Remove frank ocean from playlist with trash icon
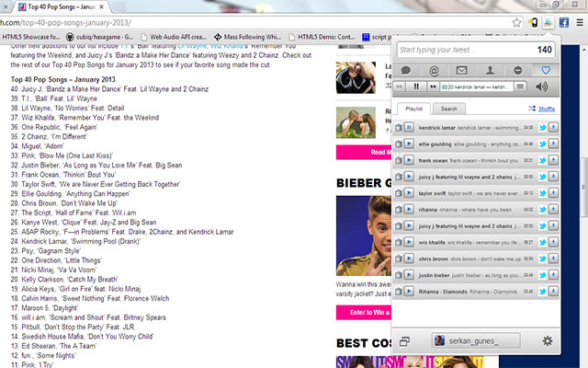The image size is (588, 368). coord(398,161)
